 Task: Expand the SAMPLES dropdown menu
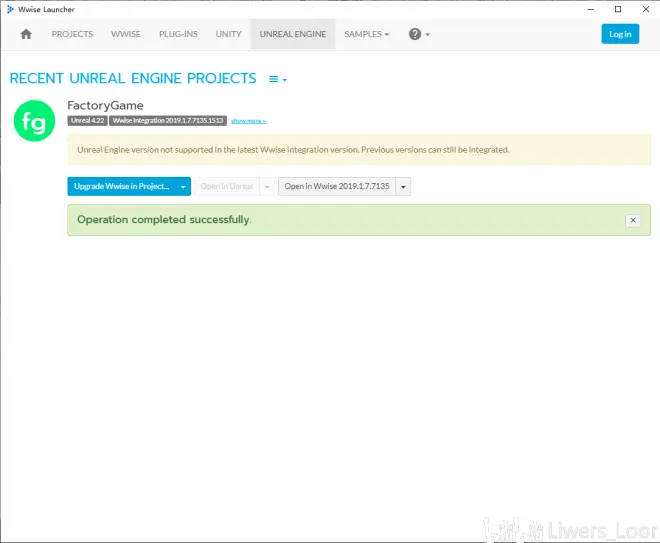pyautogui.click(x=366, y=34)
